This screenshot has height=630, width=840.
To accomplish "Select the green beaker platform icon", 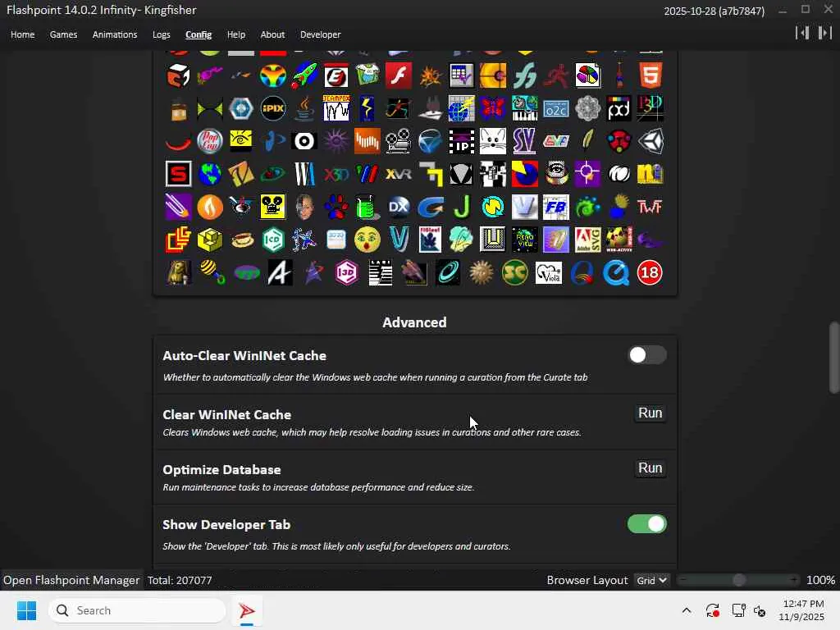I will (367, 207).
